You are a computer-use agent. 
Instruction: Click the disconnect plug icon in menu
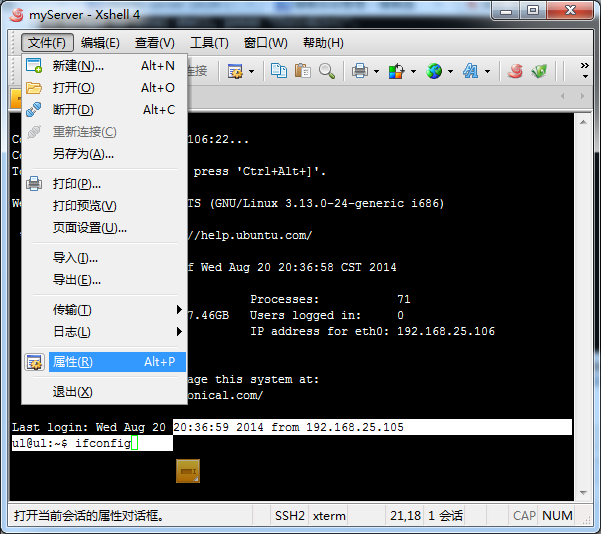pyautogui.click(x=34, y=110)
